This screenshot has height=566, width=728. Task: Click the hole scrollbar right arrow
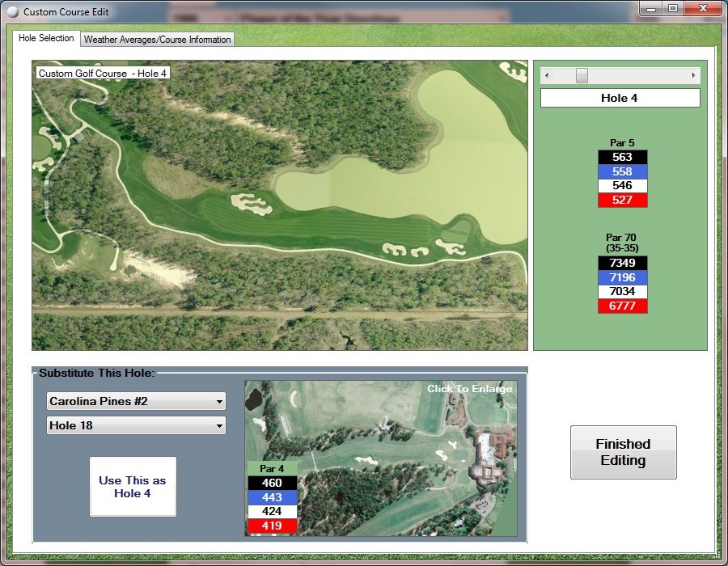[x=693, y=75]
